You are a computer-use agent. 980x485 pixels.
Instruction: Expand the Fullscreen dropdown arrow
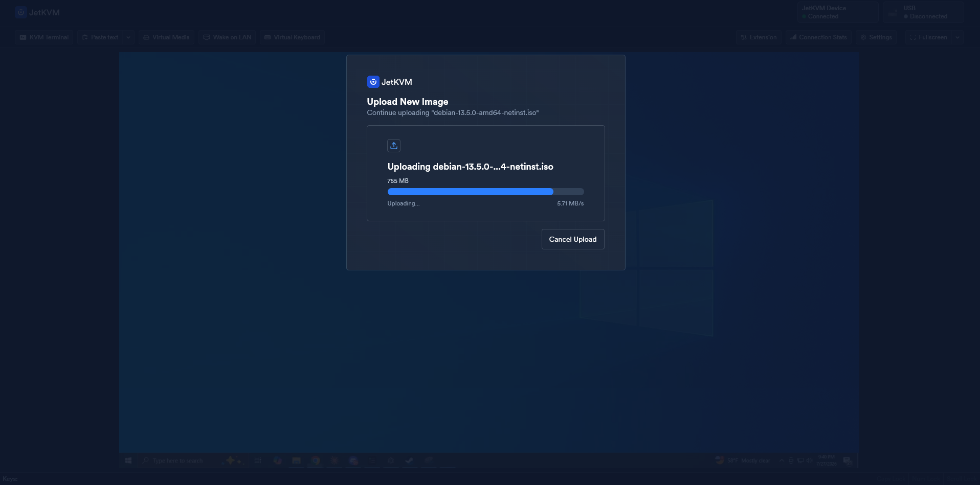tap(957, 37)
